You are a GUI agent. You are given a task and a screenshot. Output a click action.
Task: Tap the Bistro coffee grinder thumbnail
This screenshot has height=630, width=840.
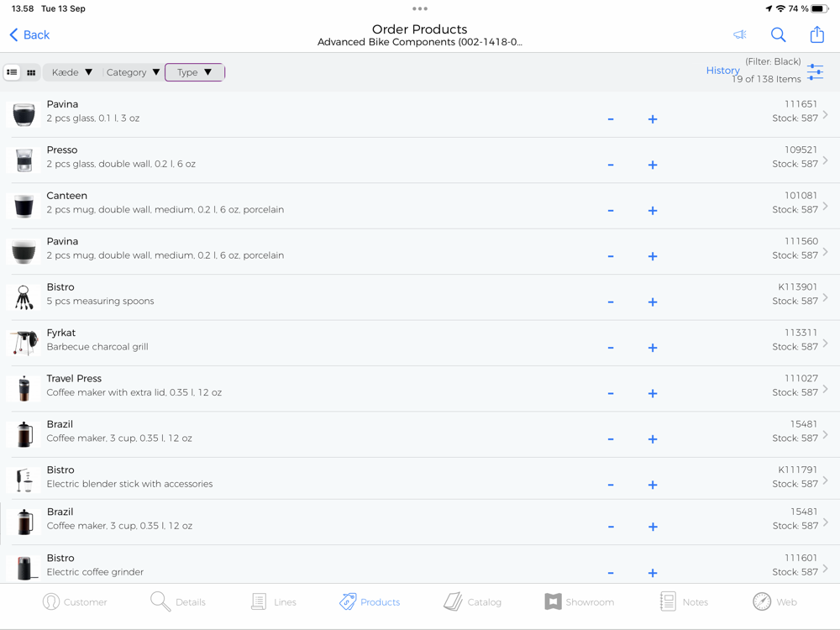24,568
